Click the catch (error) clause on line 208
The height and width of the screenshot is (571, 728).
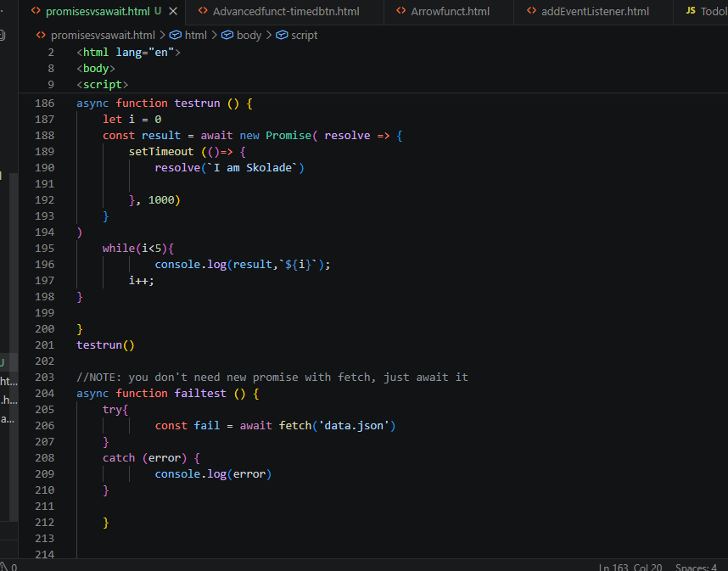click(144, 457)
